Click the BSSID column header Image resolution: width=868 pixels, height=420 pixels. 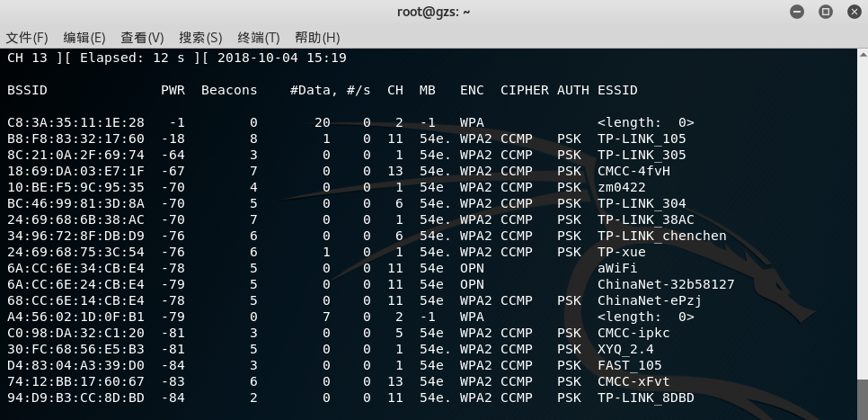pos(27,90)
